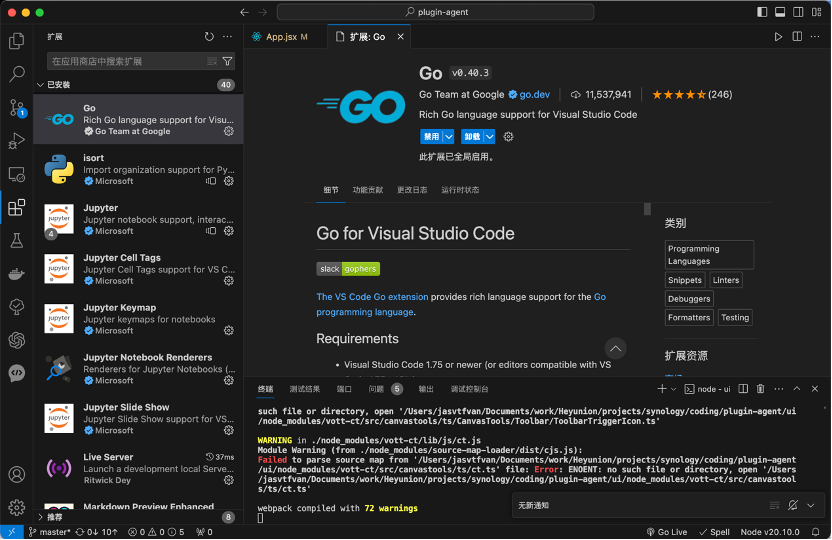Open the 禁用 disable dropdown arrow

point(449,137)
